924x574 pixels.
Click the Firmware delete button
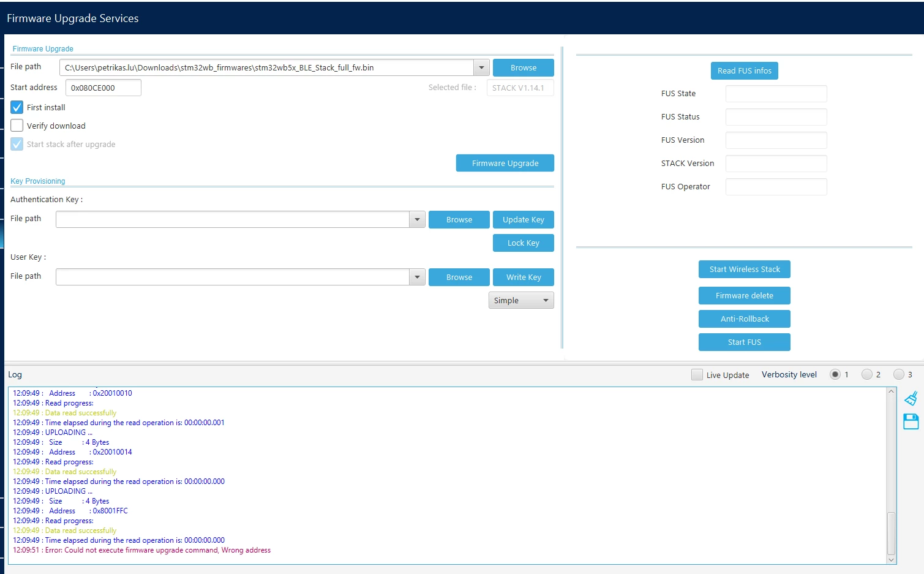pyautogui.click(x=744, y=295)
